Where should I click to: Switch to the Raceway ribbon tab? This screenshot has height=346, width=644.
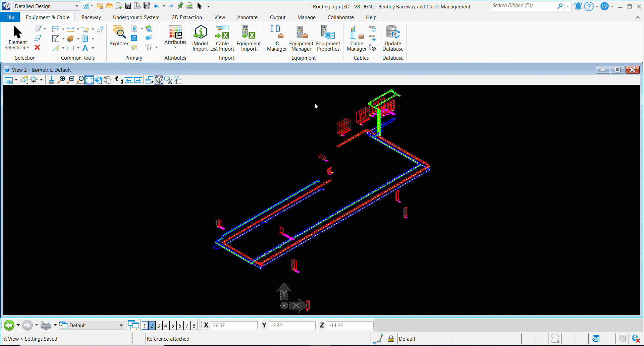91,17
